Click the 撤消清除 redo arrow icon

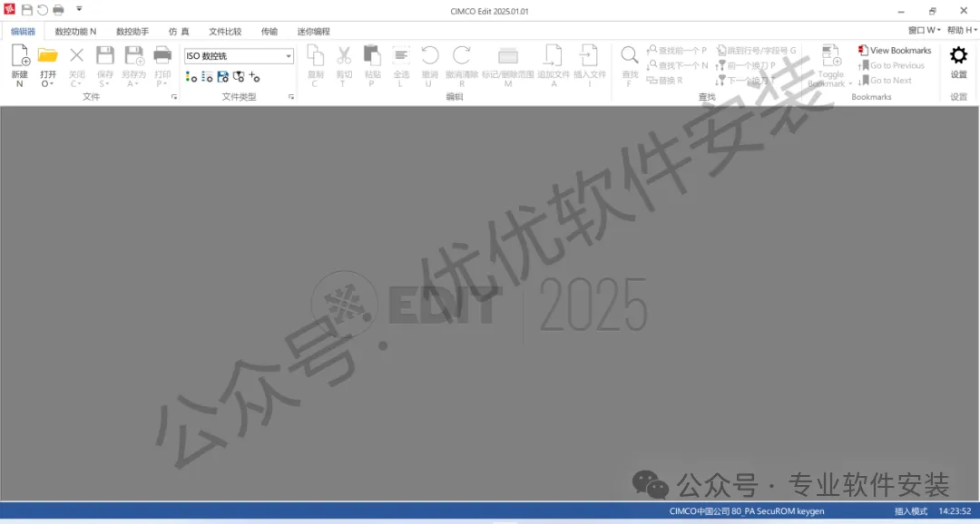click(x=461, y=55)
